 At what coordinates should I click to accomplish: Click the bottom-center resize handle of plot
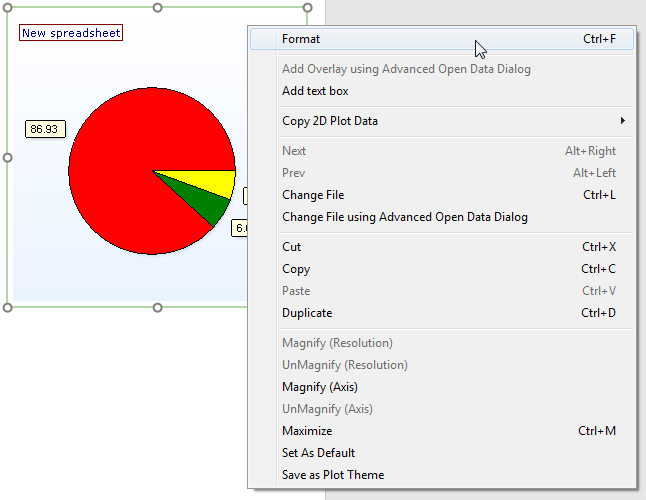click(x=157, y=307)
